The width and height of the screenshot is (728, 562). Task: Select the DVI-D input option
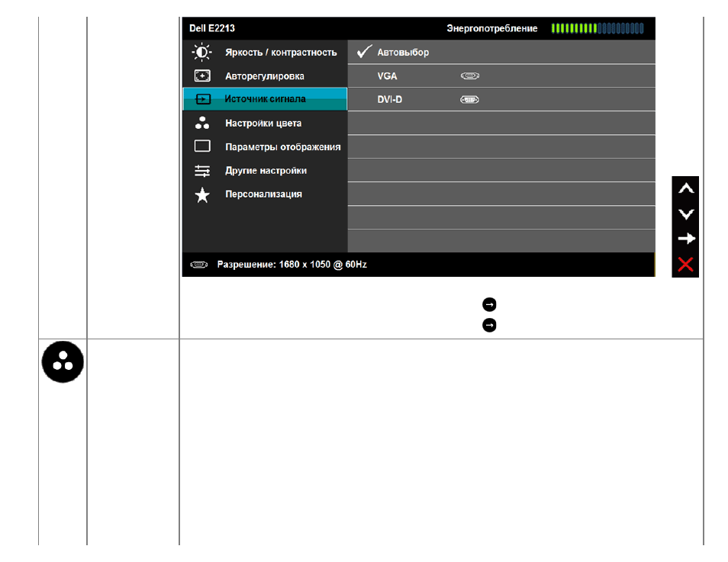[501, 99]
